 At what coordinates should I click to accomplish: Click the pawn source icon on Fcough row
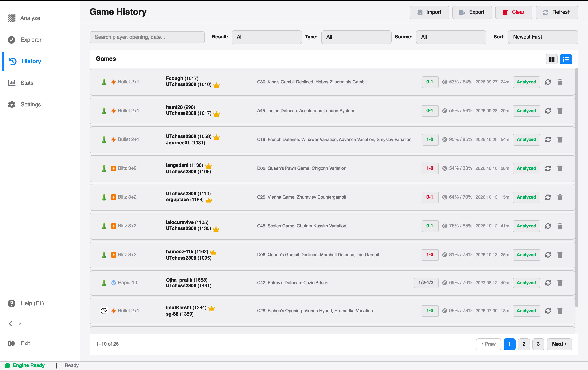coord(104,82)
